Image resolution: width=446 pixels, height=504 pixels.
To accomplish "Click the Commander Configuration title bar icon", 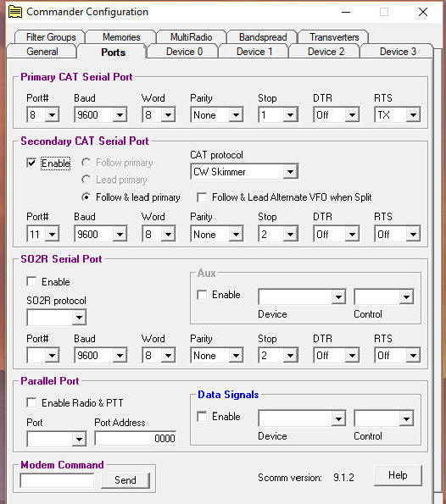I will pyautogui.click(x=15, y=12).
